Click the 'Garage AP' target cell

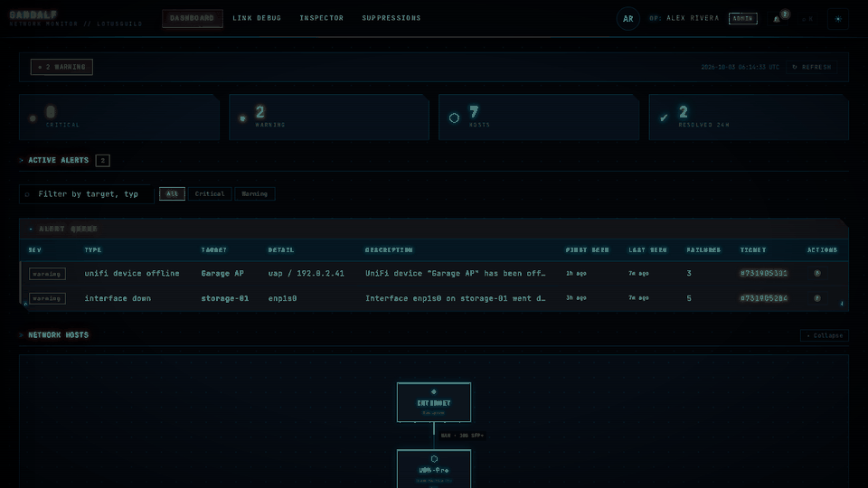pos(222,273)
